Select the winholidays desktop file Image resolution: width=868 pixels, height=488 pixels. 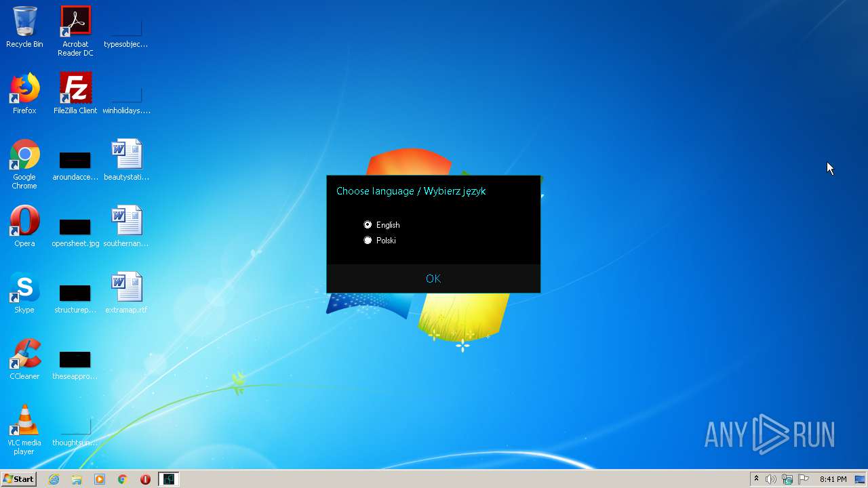(x=126, y=94)
